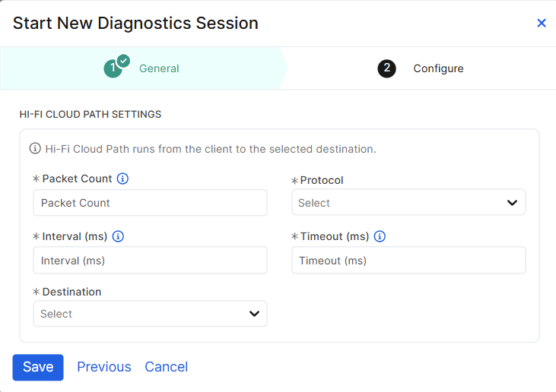Click the General step checkmark badge

tap(124, 61)
